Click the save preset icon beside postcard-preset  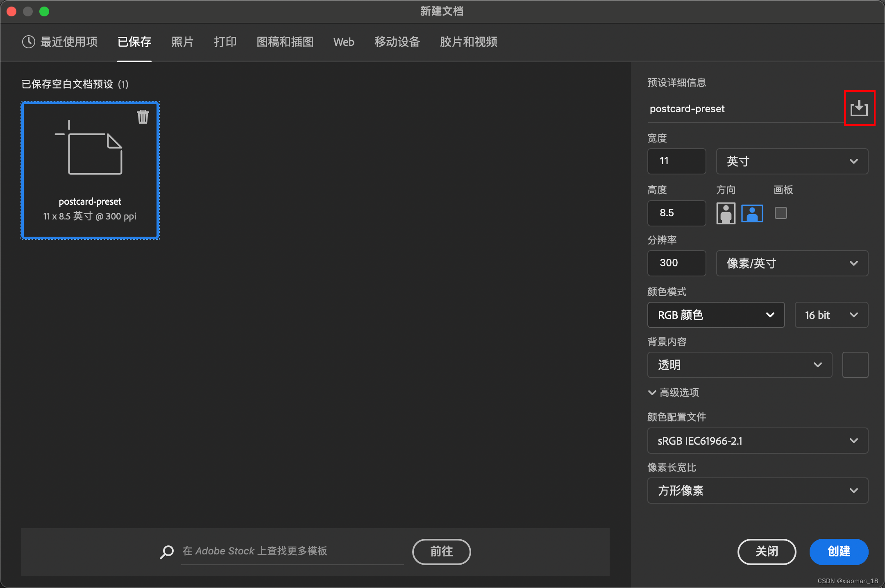tap(859, 108)
